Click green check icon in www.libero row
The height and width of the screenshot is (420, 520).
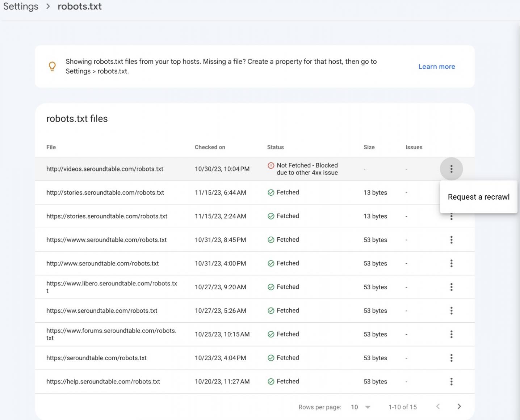271,287
